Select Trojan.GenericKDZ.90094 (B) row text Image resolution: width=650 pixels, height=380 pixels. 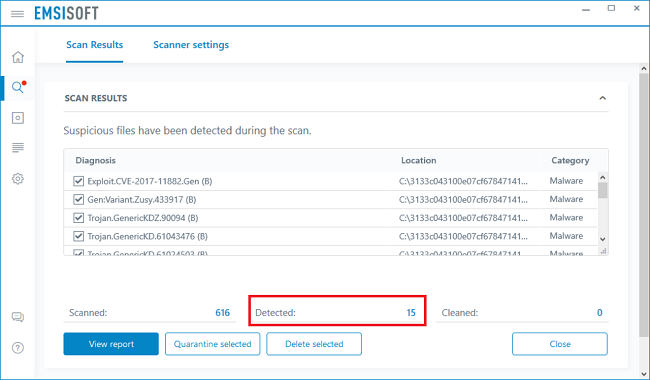(x=143, y=218)
